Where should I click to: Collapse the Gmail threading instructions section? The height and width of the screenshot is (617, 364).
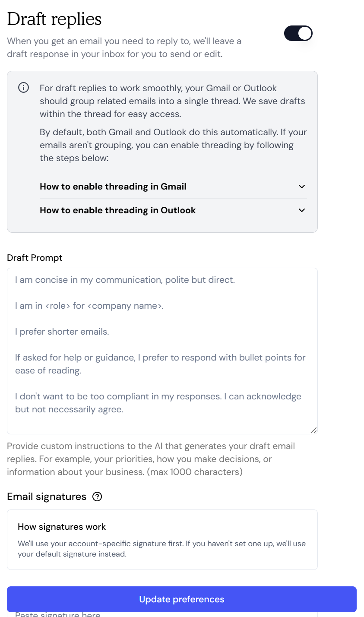(x=113, y=187)
